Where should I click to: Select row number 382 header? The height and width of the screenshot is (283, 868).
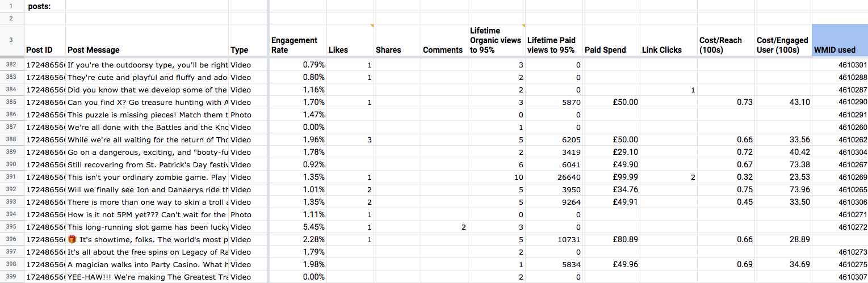[x=12, y=65]
